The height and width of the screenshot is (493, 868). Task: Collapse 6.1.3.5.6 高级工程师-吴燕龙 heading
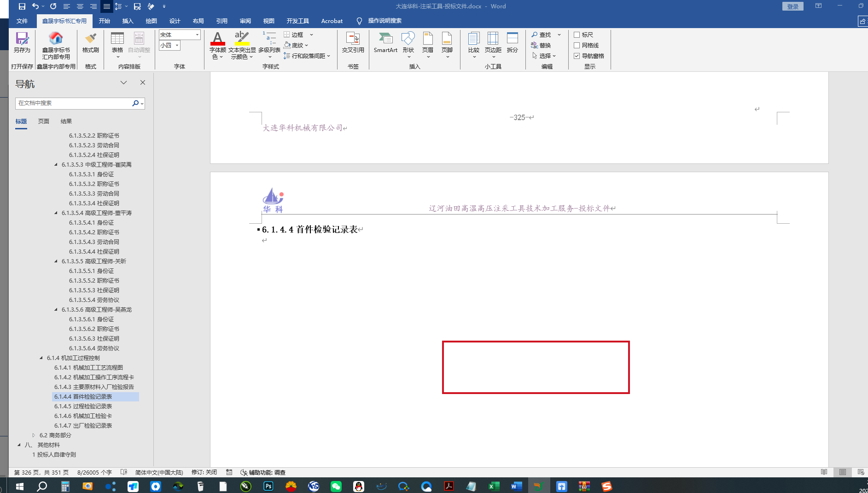pos(56,309)
